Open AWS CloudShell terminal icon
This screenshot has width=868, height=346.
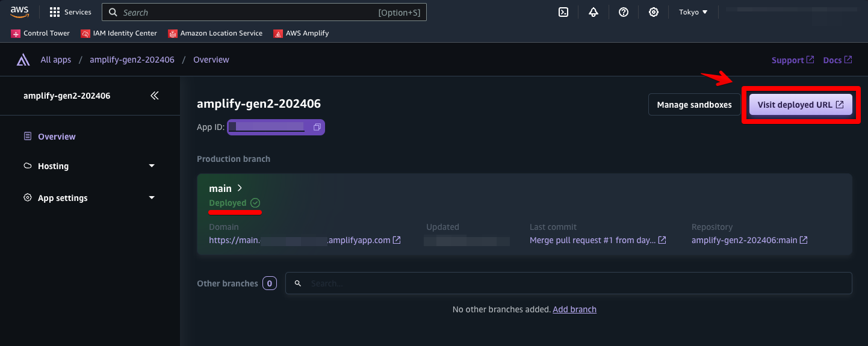(x=563, y=12)
